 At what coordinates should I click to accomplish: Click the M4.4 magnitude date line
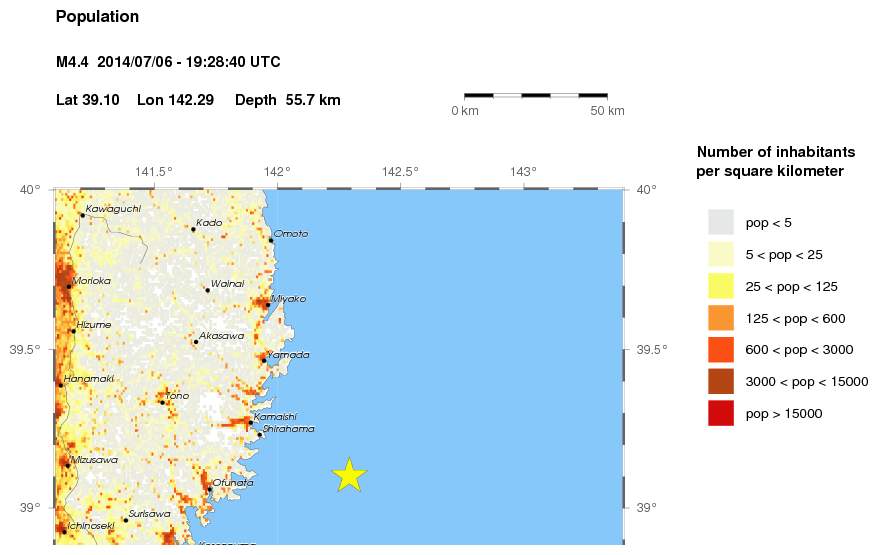point(168,62)
